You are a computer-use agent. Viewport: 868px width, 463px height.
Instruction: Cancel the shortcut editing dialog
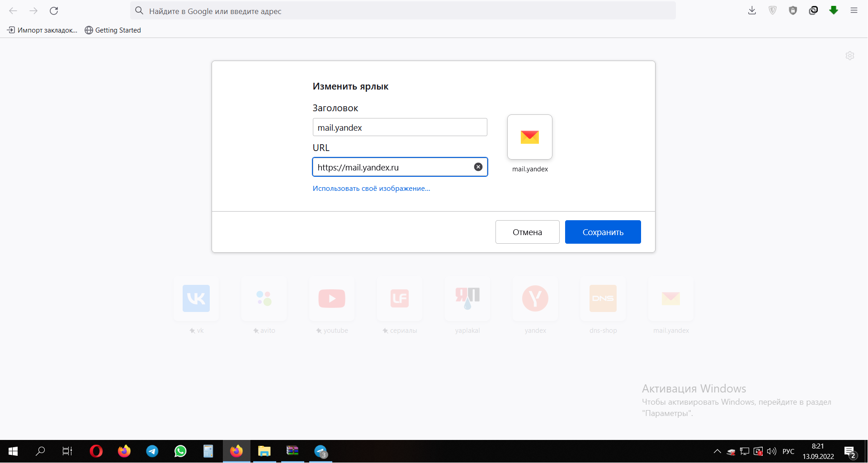[x=527, y=232]
